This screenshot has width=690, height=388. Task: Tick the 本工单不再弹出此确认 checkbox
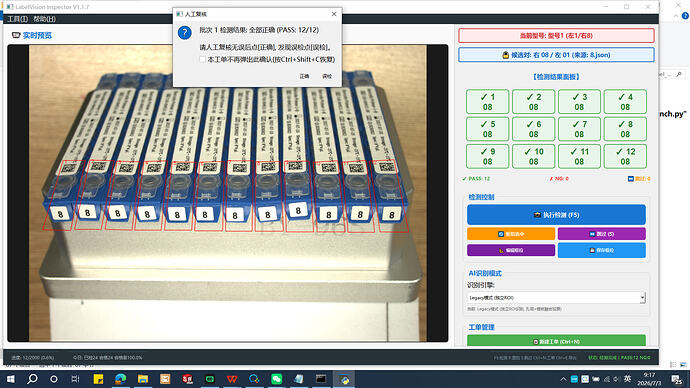pyautogui.click(x=202, y=59)
